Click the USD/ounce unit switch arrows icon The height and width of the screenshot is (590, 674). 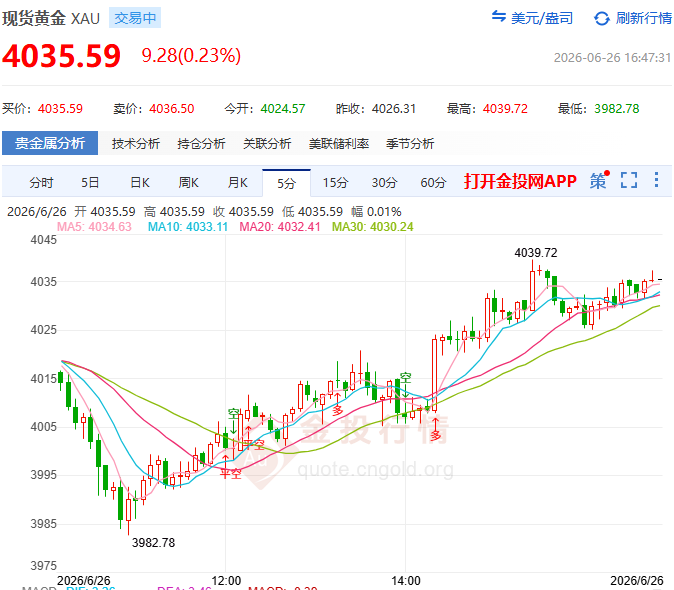coord(498,17)
